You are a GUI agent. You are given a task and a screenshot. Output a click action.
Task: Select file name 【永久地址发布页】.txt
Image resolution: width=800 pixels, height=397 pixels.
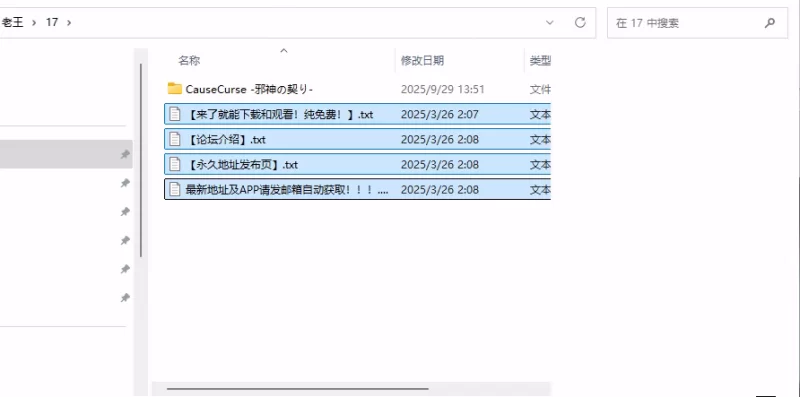click(x=242, y=165)
